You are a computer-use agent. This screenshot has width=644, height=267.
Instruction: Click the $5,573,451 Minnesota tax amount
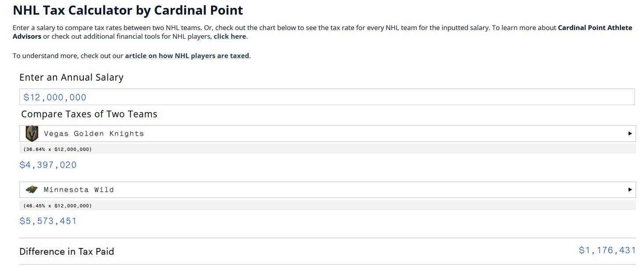coord(48,221)
